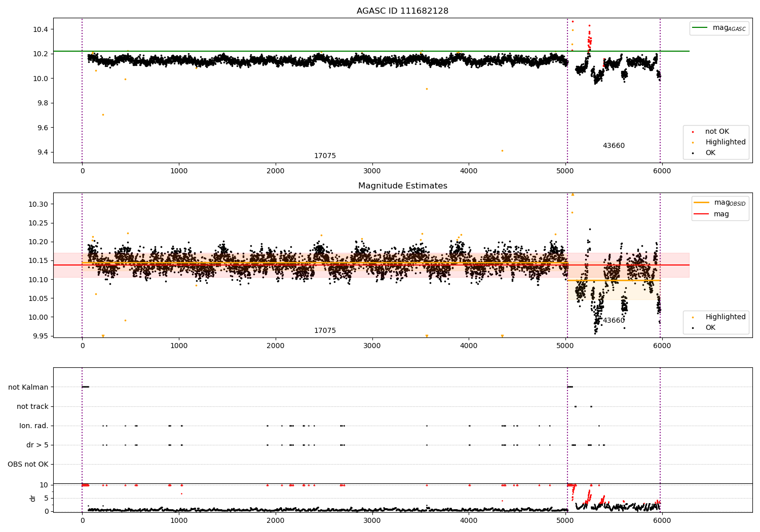Select 'Highlighted' in the Magnitude Estimates legend
The image size is (760, 532).
[726, 317]
